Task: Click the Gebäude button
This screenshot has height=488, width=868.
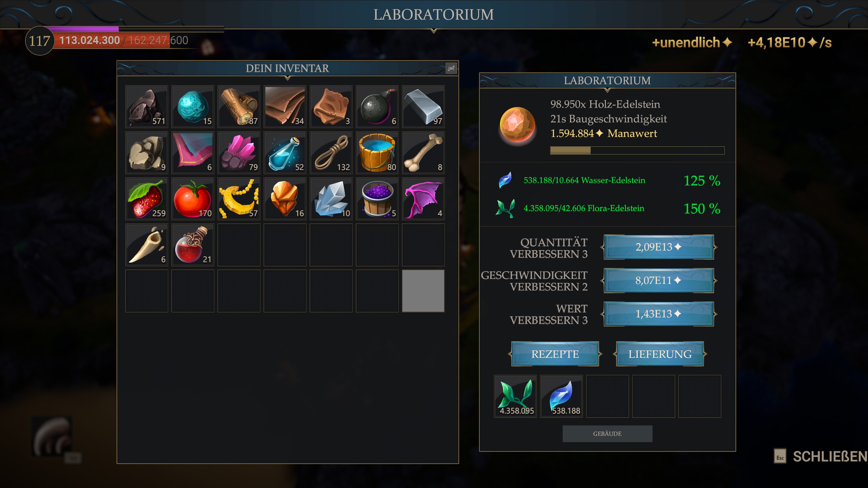Action: (x=607, y=434)
